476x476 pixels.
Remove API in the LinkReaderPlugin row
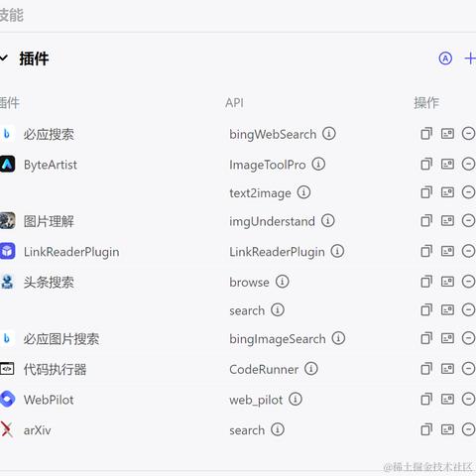[468, 251]
